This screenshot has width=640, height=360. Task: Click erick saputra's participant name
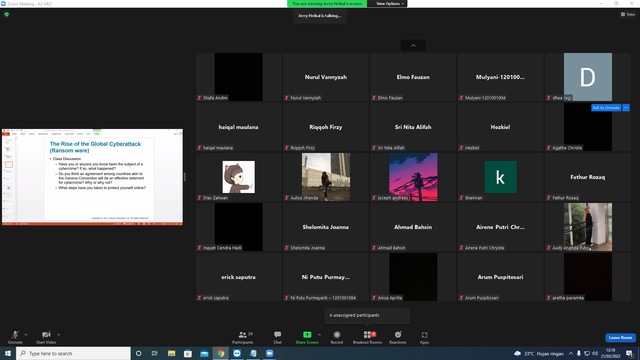[238, 277]
